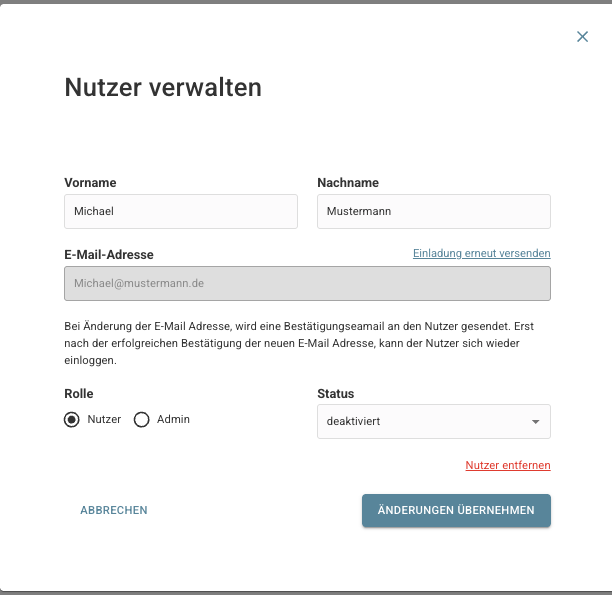Click the 'Vorname' field label
This screenshot has width=612, height=595.
(90, 183)
